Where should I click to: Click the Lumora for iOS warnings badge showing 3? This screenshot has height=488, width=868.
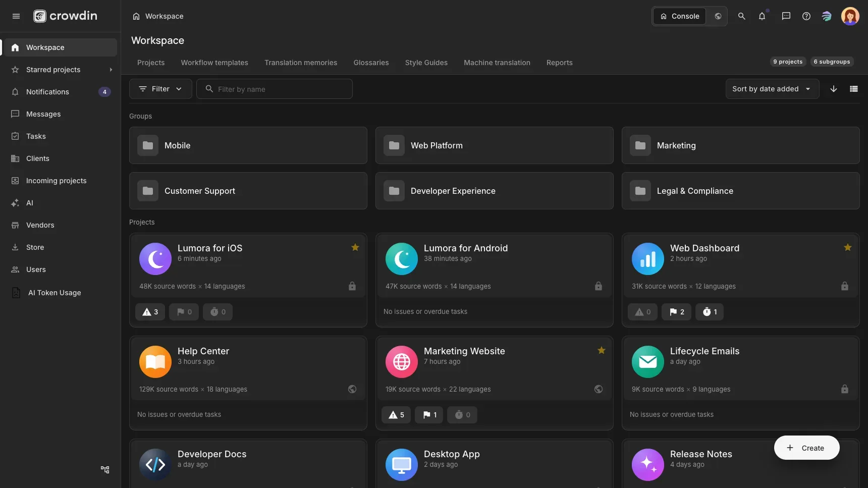(150, 312)
